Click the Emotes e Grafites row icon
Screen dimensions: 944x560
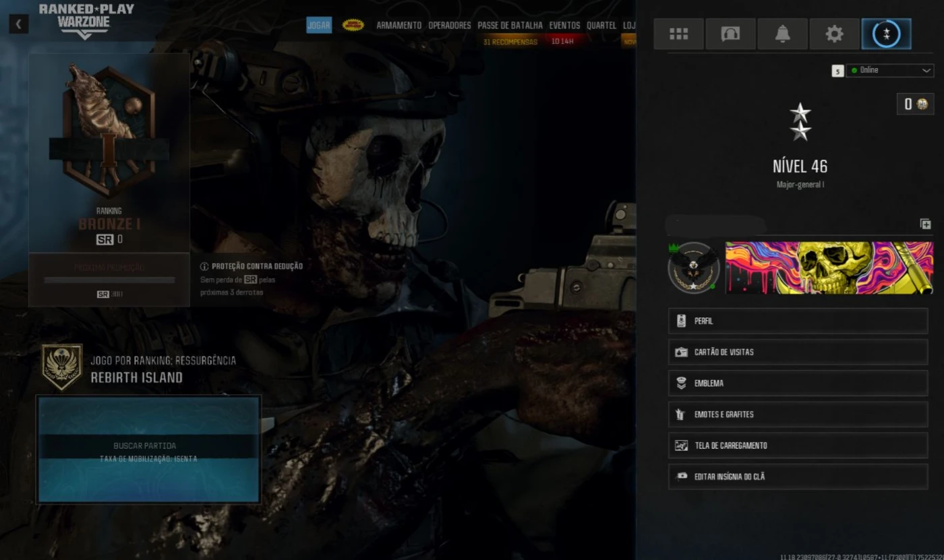(681, 414)
